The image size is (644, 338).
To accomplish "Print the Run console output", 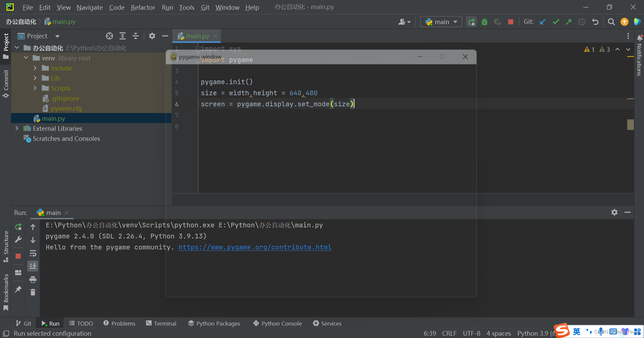I will click(x=33, y=279).
